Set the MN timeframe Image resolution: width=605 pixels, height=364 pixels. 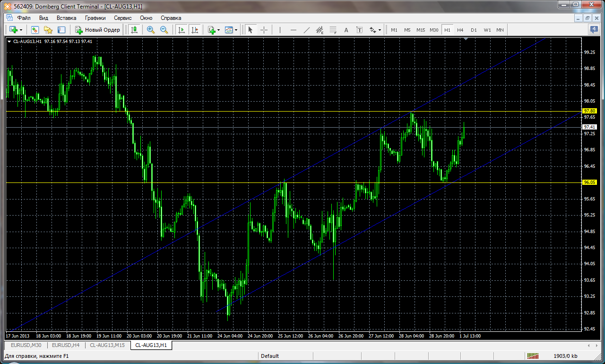coord(500,30)
